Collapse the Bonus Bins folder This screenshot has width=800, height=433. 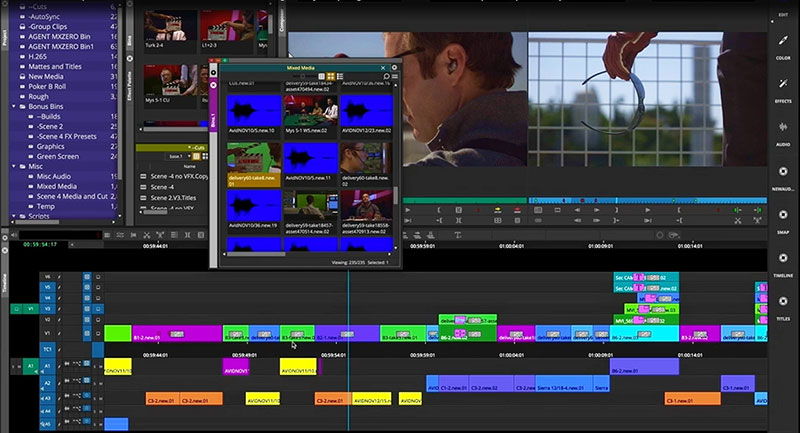(x=14, y=107)
